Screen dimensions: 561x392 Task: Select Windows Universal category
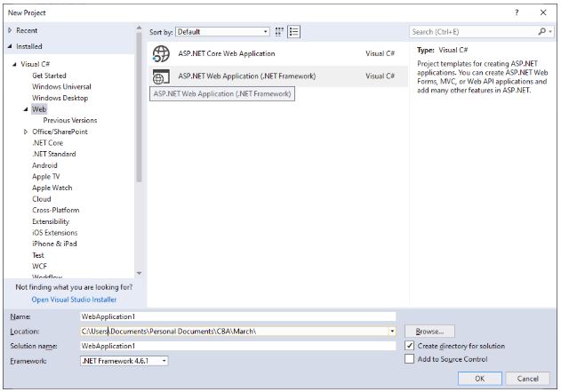point(61,86)
